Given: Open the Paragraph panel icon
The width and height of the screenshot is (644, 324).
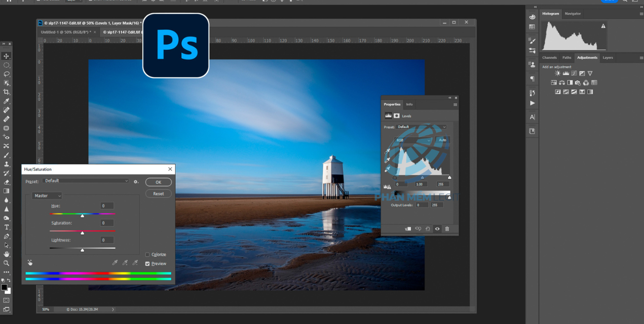Looking at the screenshot, I should point(532,79).
